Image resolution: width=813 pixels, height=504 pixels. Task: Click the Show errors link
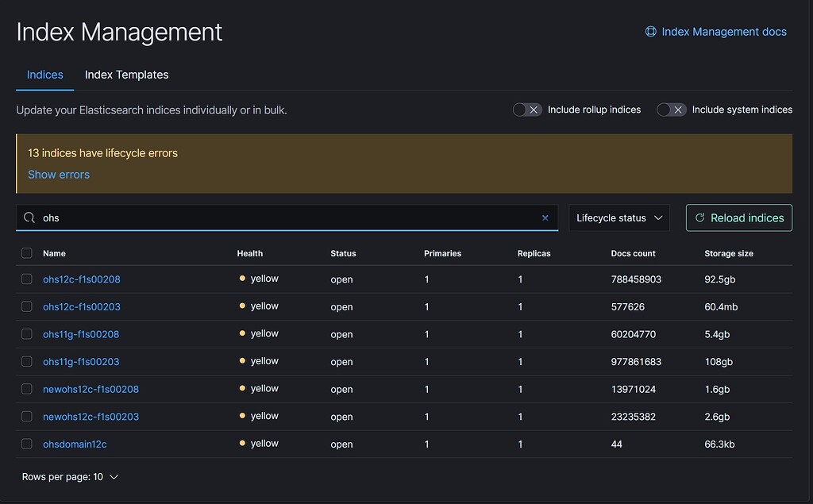click(59, 174)
